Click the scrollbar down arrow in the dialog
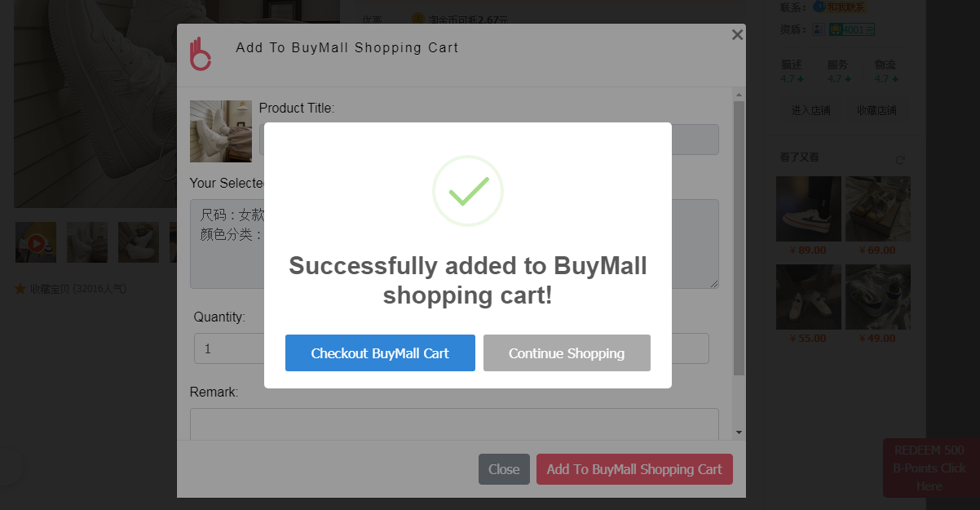Image resolution: width=980 pixels, height=510 pixels. pyautogui.click(x=739, y=432)
